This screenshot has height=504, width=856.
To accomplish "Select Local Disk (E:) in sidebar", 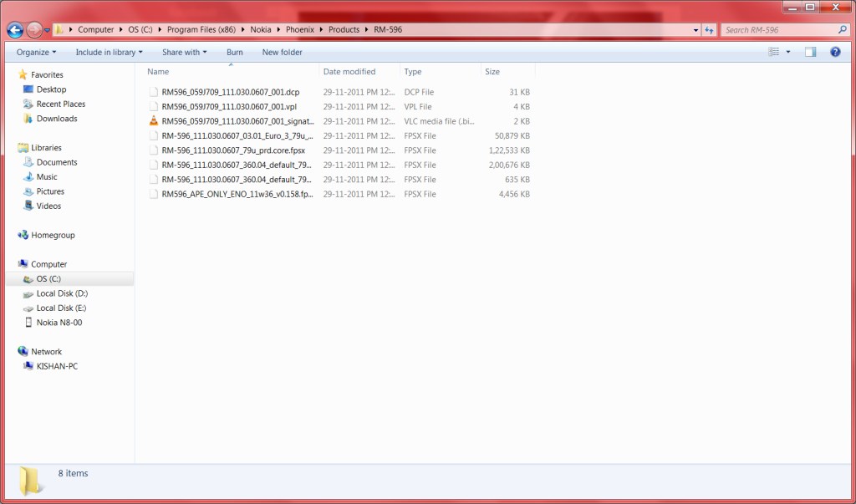I will (x=61, y=308).
